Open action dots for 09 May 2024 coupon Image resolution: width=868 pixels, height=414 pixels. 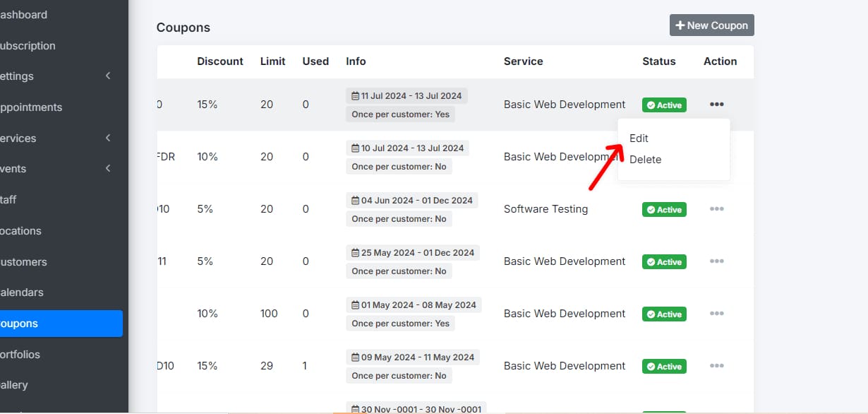[x=716, y=366]
